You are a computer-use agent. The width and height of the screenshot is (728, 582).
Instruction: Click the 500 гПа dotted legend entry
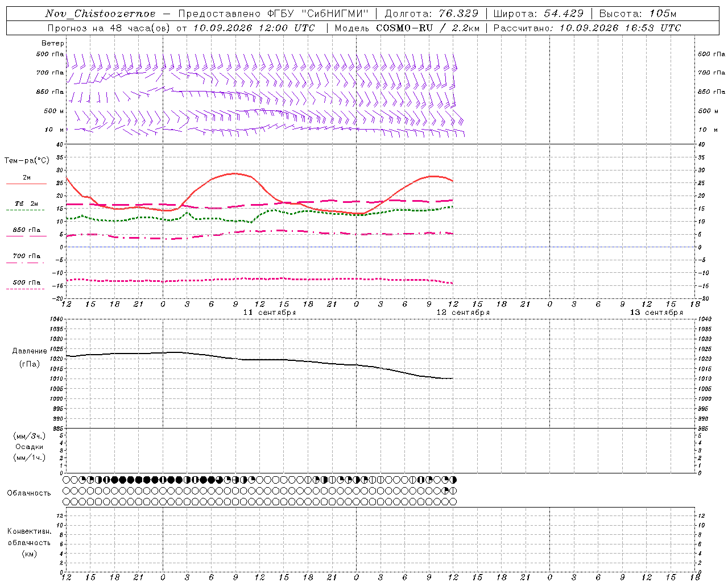pos(26,285)
